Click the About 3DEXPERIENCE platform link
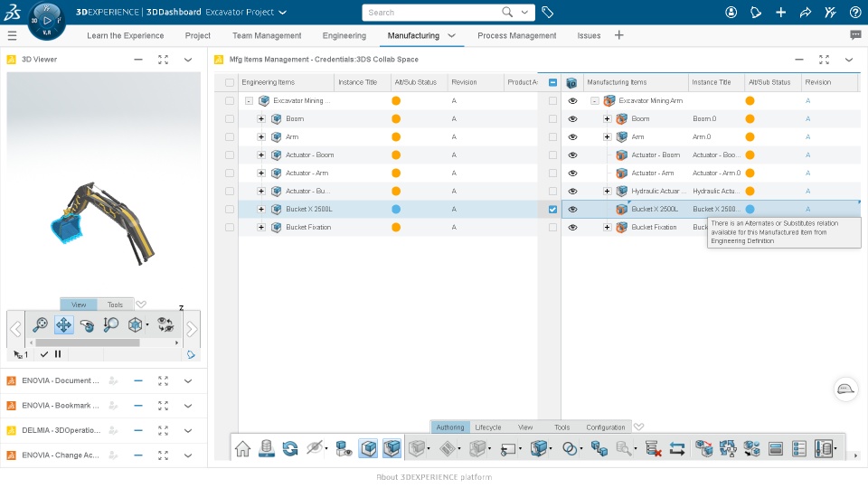 pos(434,477)
